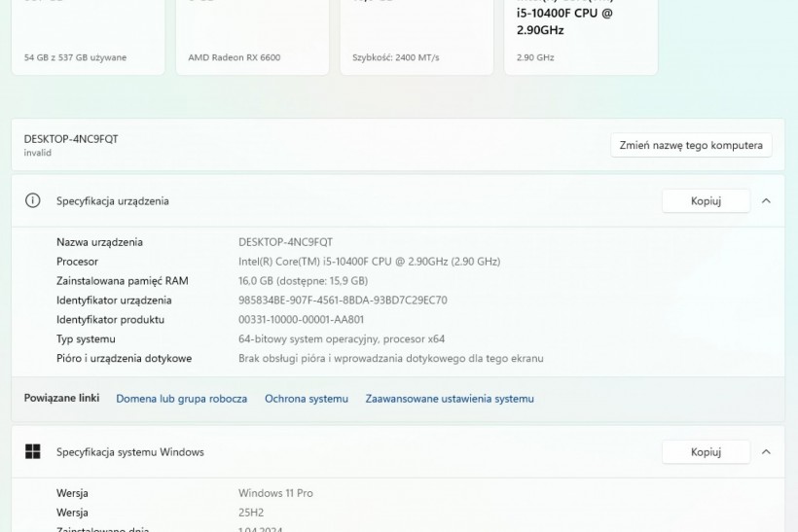Viewport: 798px width, 532px height.
Task: Open the Domena lub grupa robocza link
Action: click(x=181, y=399)
